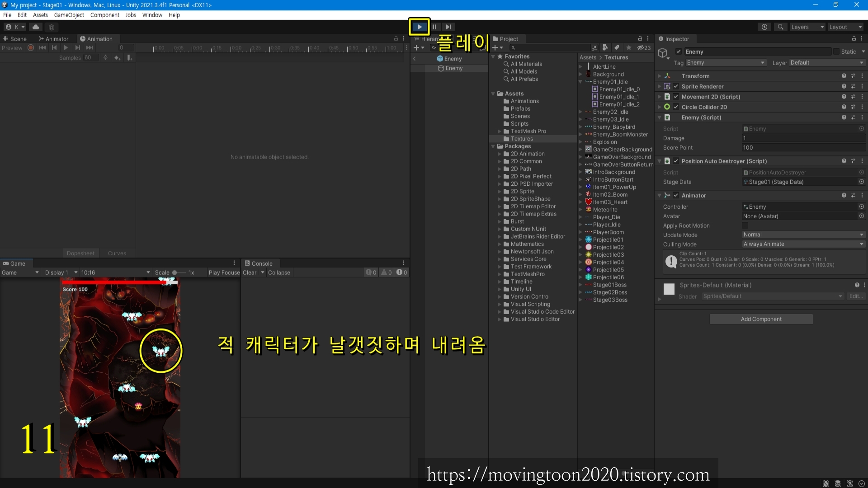The height and width of the screenshot is (488, 868).
Task: Click Project search by type icon
Action: click(605, 48)
